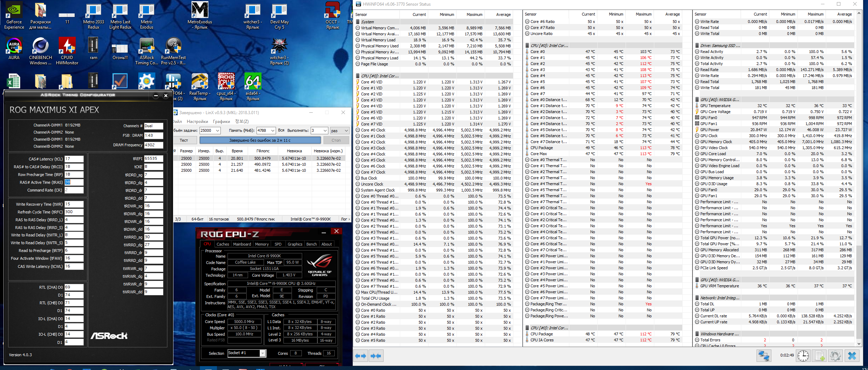Open the Настройки menu in LinX
The height and width of the screenshot is (370, 868).
pos(197,122)
